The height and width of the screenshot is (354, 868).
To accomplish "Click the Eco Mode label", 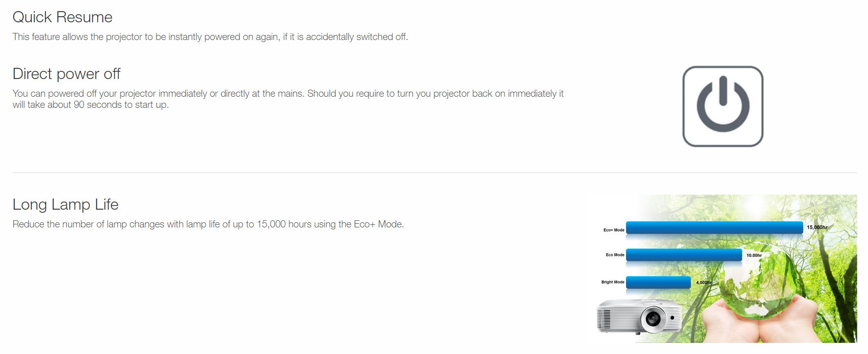I will point(615,255).
